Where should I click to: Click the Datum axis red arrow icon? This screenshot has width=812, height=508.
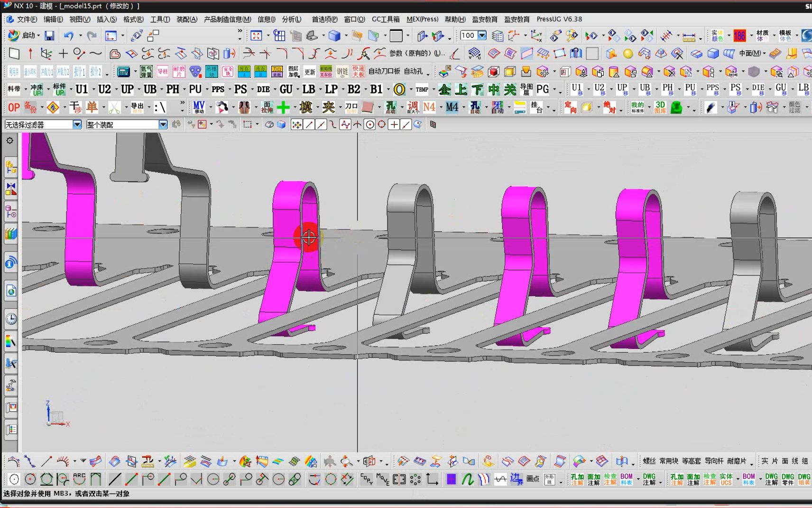tap(30, 54)
